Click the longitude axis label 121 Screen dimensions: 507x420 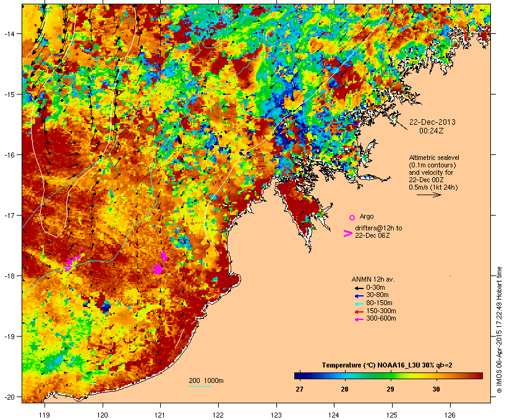160,415
